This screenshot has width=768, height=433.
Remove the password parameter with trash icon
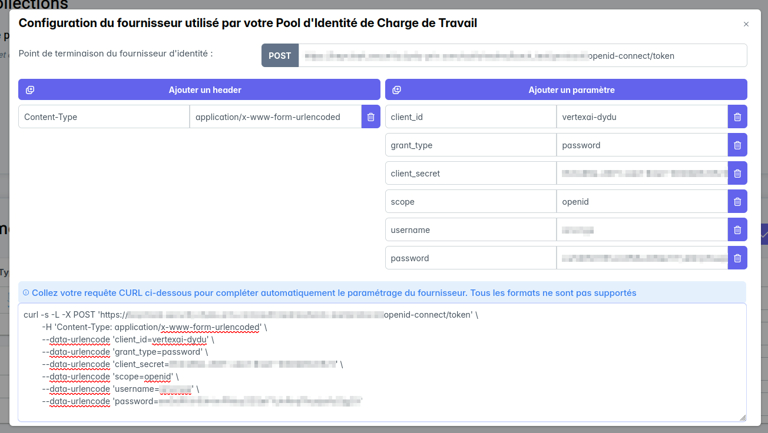pyautogui.click(x=738, y=258)
